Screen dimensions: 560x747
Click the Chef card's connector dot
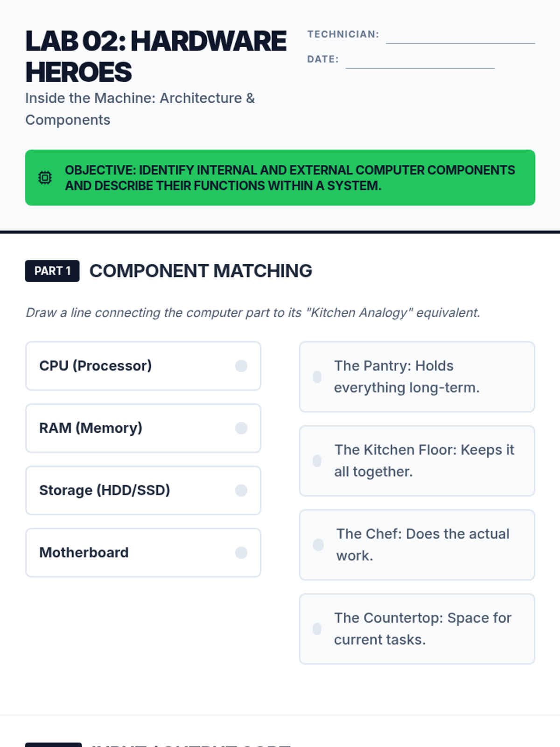[x=318, y=545]
